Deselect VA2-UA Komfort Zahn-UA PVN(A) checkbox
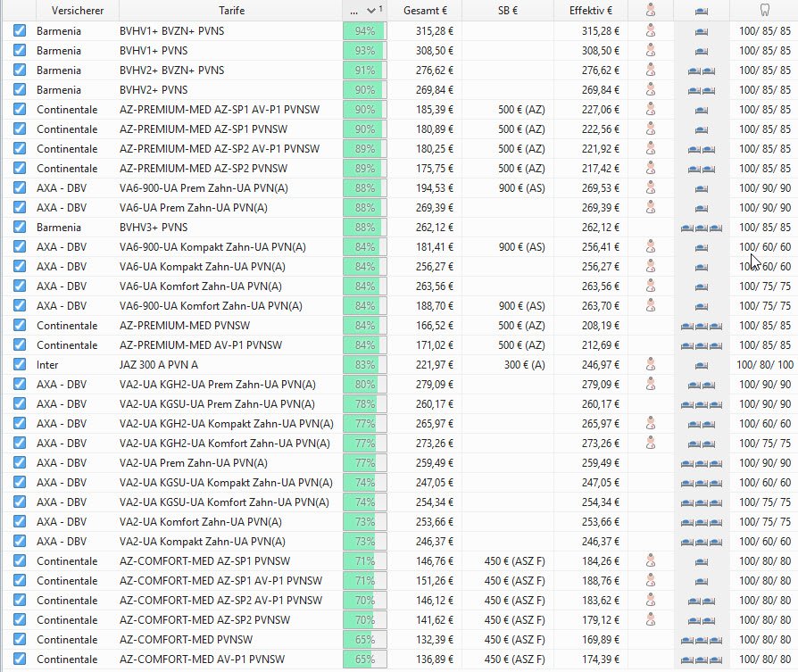798x672 pixels. click(x=20, y=521)
